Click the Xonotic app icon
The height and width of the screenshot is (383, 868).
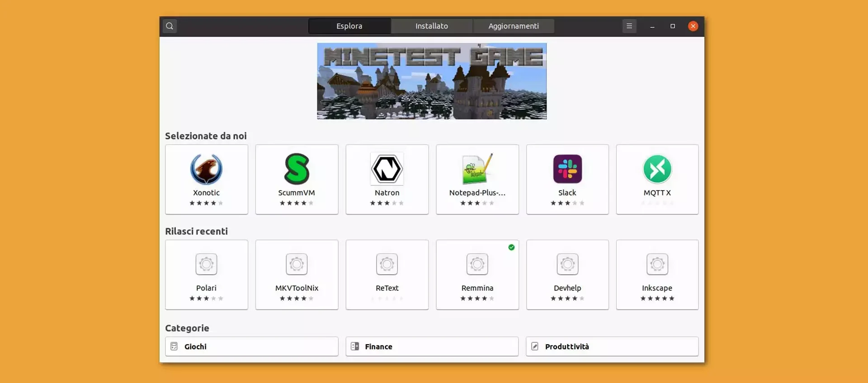tap(206, 169)
